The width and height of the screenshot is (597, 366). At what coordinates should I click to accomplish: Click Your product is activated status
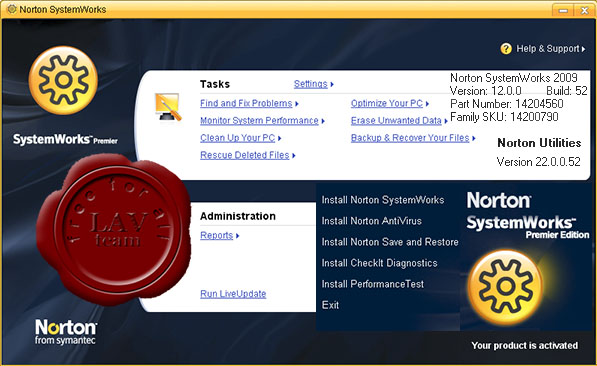524,345
